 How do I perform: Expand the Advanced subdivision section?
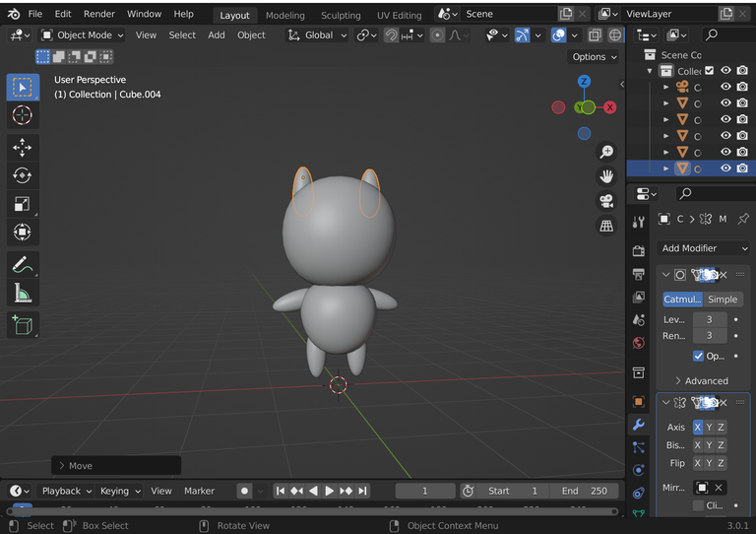(701, 380)
